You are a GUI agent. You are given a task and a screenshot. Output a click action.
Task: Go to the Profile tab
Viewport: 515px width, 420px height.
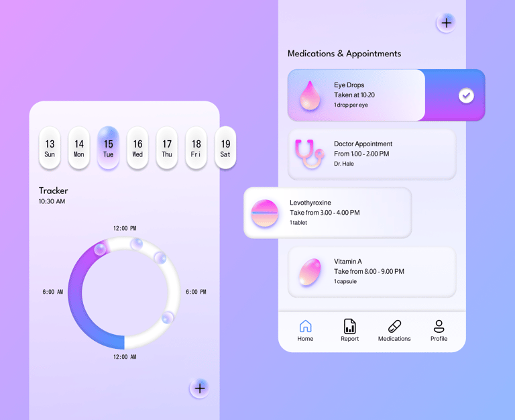pyautogui.click(x=439, y=331)
